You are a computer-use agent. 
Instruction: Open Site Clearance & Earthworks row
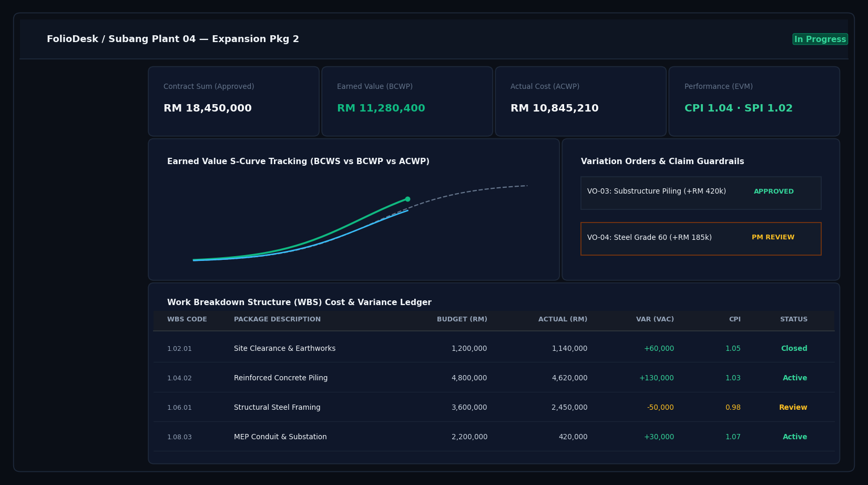tap(494, 348)
